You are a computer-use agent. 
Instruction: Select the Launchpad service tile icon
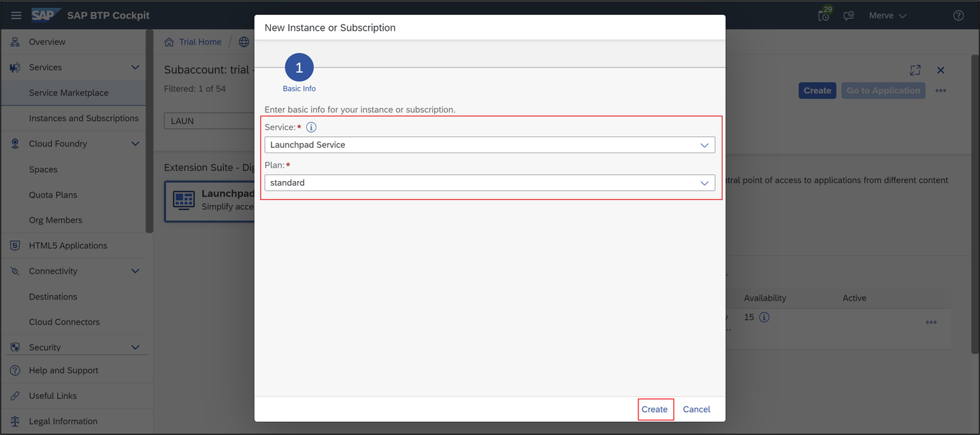[x=184, y=200]
